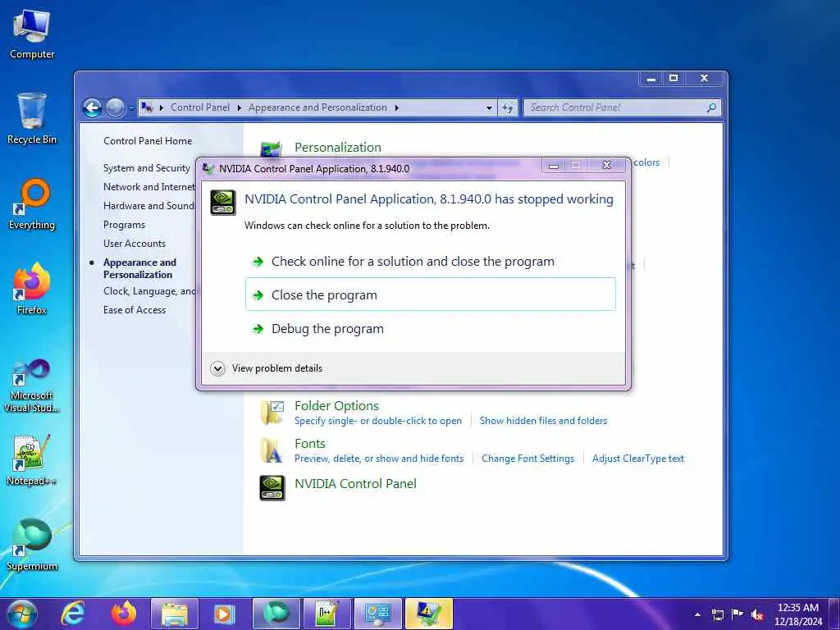This screenshot has width=840, height=630.
Task: Open Preview, delete, or show and hide fonts
Action: click(x=379, y=459)
